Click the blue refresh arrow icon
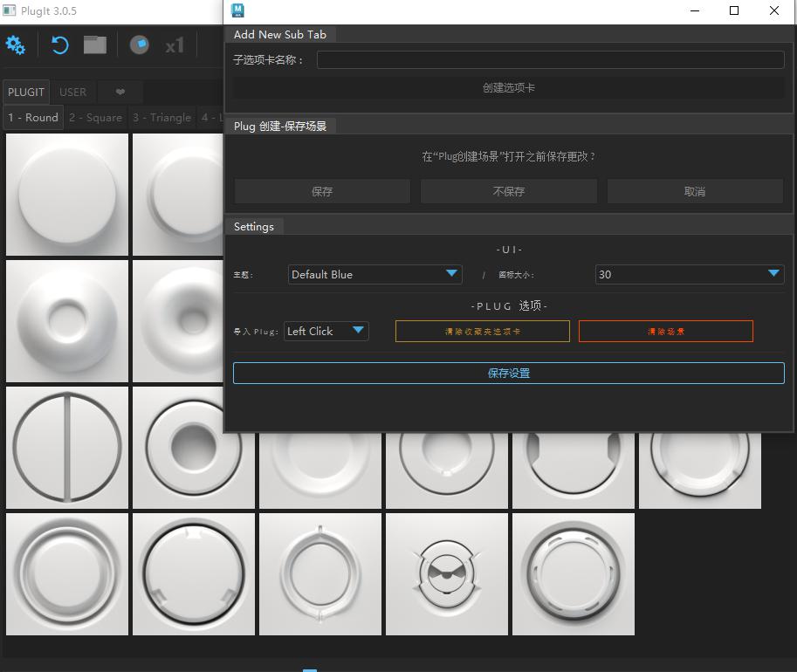This screenshot has height=672, width=797. coord(59,45)
